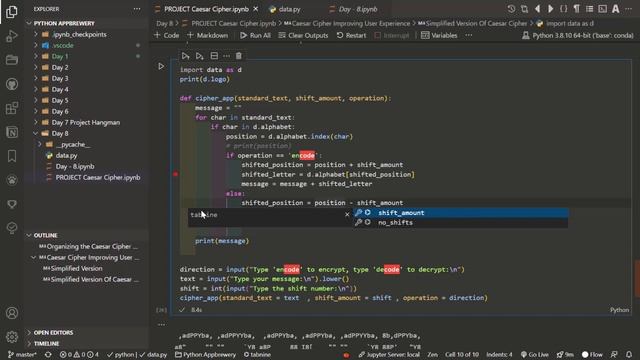This screenshot has width=640, height=360.
Task: Click the sync changes icon in the status bar
Action: [48, 354]
